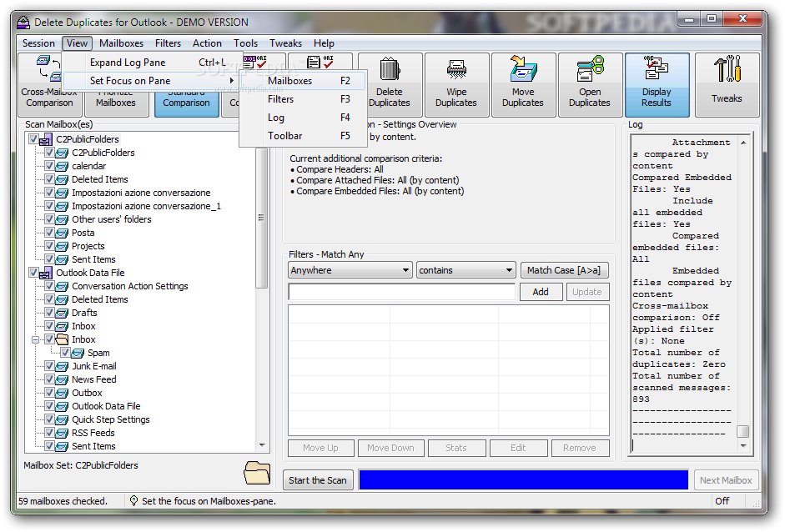Screen dimensions: 785x532
Task: Uncheck the Outlook Data File root checkbox
Action: pyautogui.click(x=33, y=273)
